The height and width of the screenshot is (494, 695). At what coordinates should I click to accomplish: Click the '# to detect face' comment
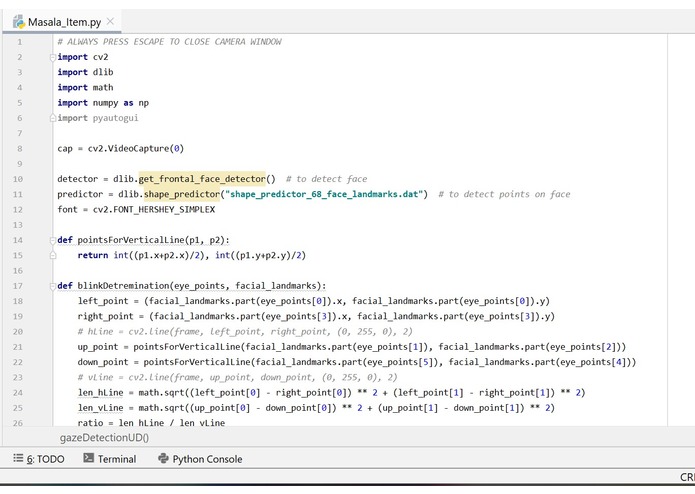coord(326,179)
